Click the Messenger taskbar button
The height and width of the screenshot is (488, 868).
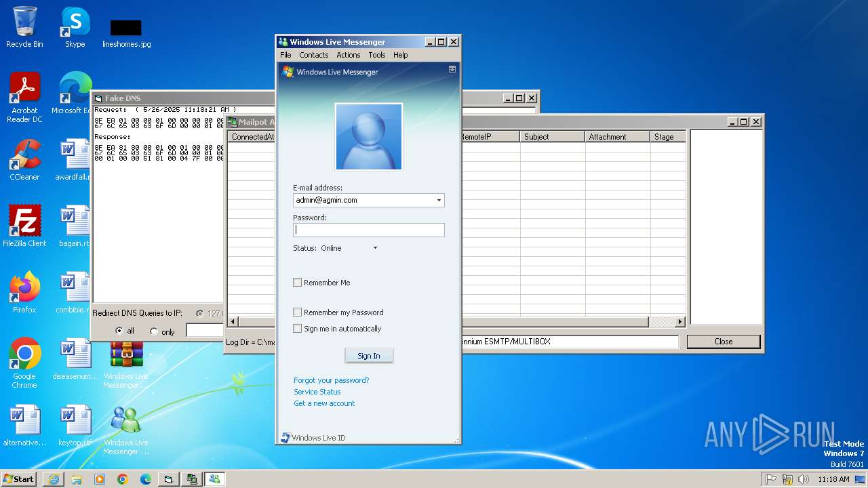pos(215,479)
